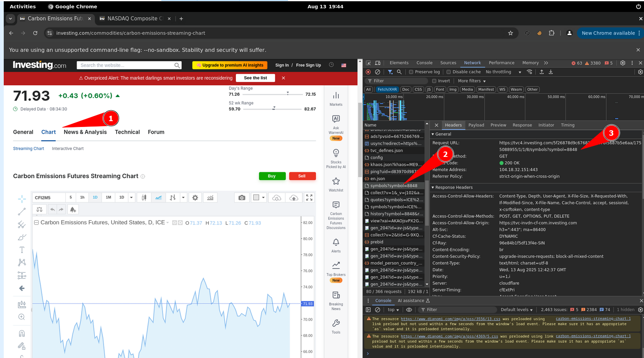Switch to the Payload tab

(476, 125)
